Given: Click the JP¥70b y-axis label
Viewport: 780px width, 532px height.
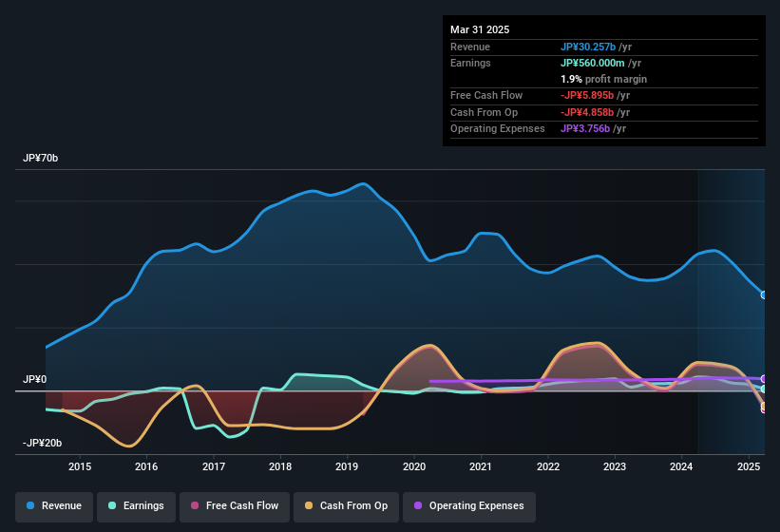Looking at the screenshot, I should pos(40,158).
